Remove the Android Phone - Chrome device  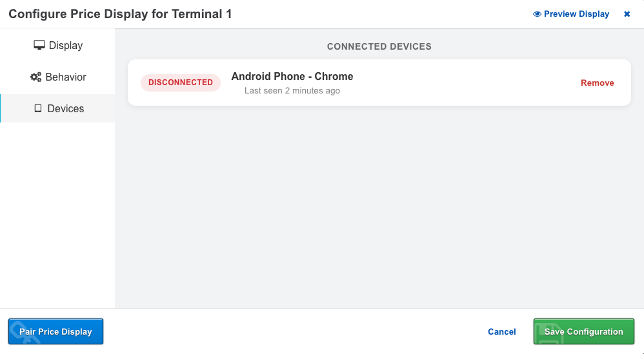tap(597, 83)
